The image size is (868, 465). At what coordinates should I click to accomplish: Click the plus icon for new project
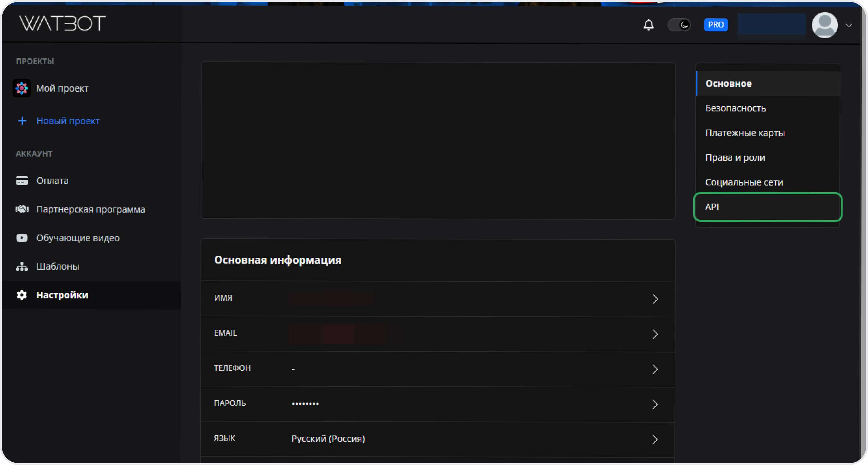click(x=22, y=121)
